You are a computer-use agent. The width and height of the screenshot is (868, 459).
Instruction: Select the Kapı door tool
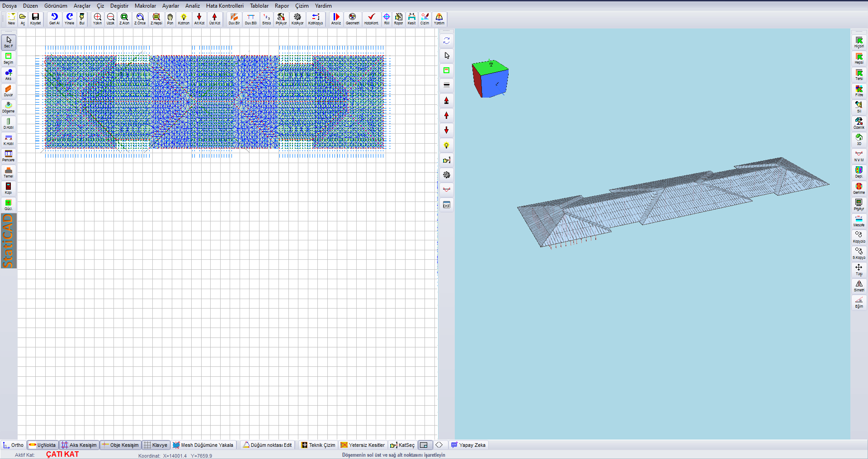pos(8,188)
